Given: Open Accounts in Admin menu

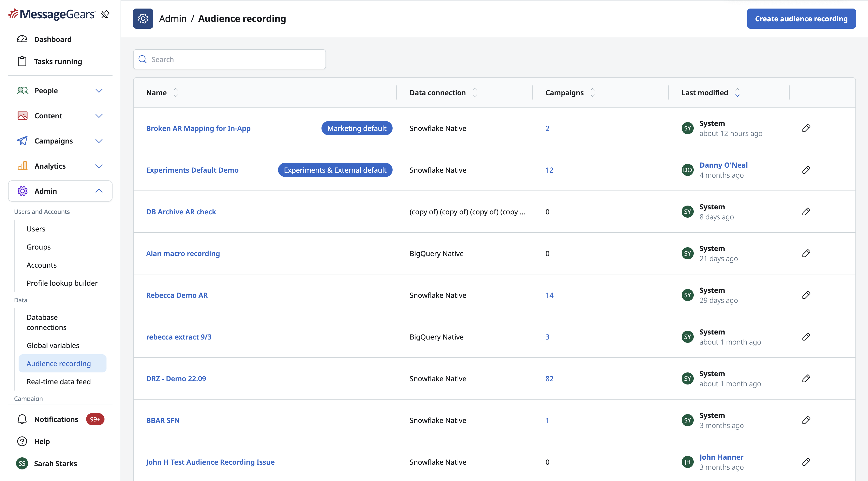Looking at the screenshot, I should pos(41,265).
